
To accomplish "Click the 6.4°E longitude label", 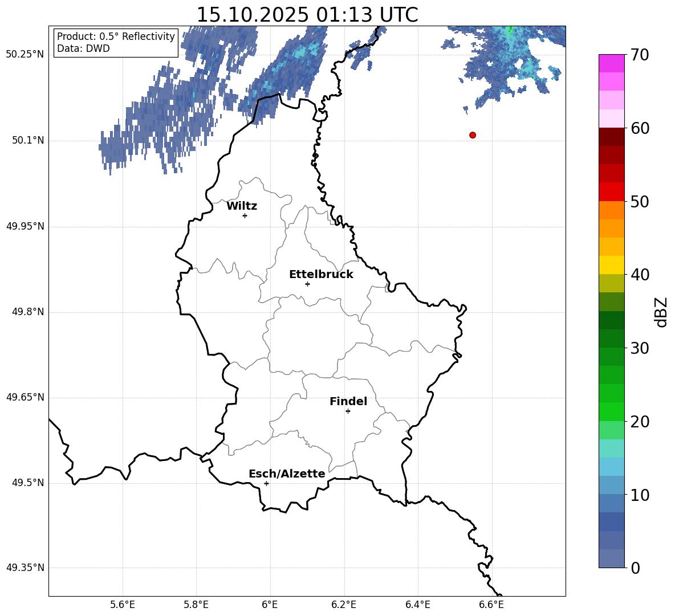I will click(418, 605).
